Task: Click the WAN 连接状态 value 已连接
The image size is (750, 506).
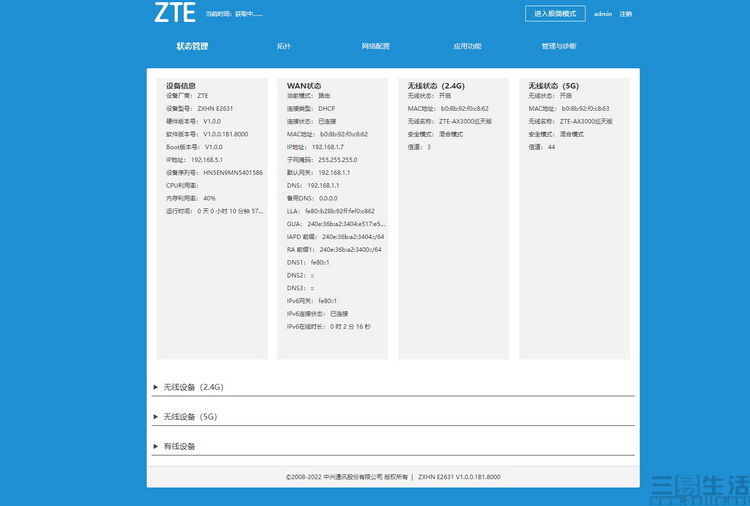Action: tap(327, 121)
